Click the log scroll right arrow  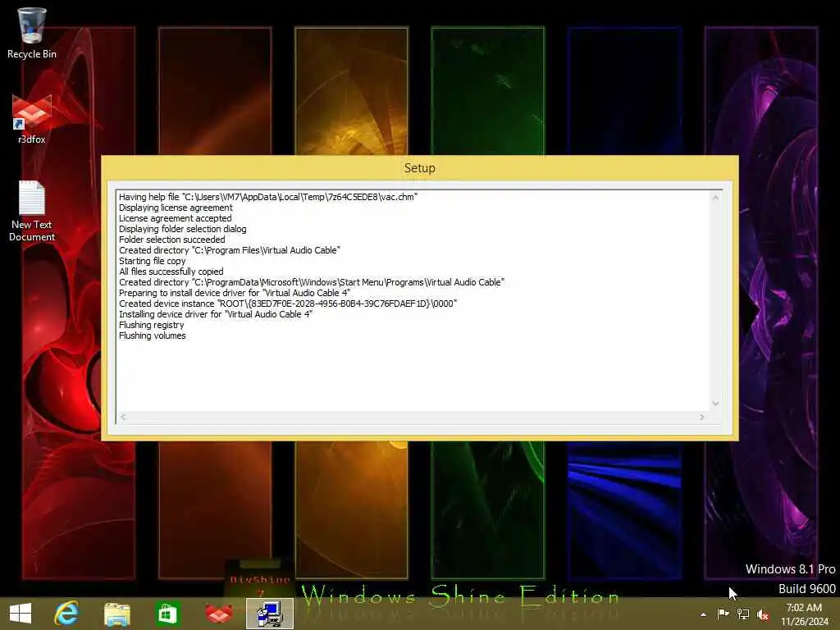point(702,417)
